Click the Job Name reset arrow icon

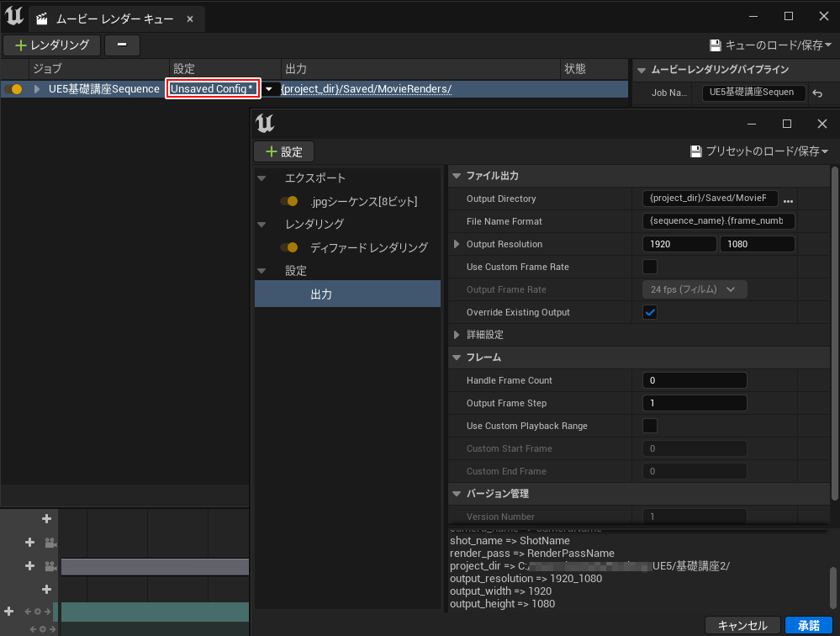point(818,93)
